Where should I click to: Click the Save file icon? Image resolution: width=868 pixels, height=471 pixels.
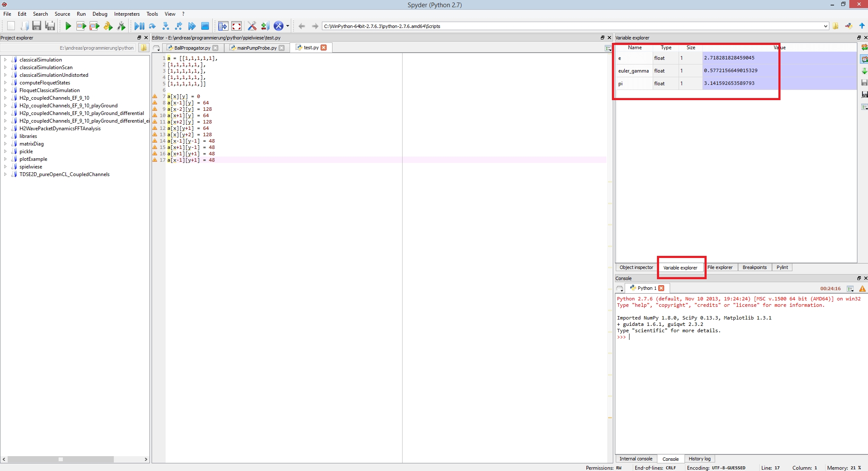(x=37, y=26)
